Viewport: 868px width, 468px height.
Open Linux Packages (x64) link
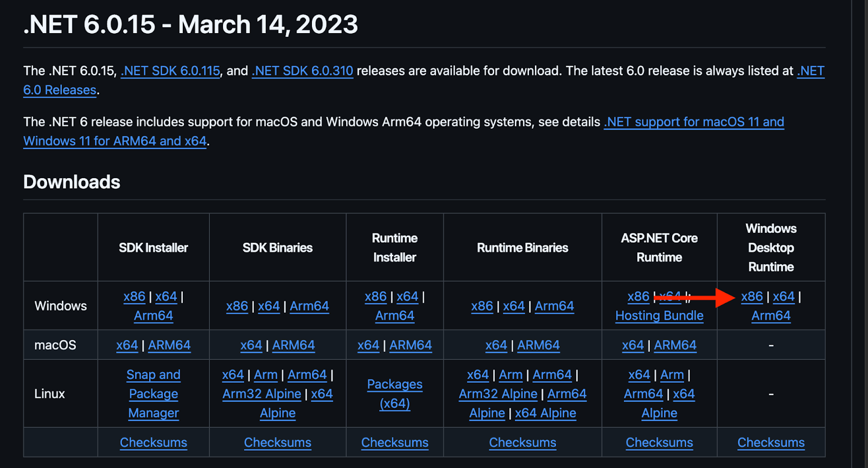[395, 394]
